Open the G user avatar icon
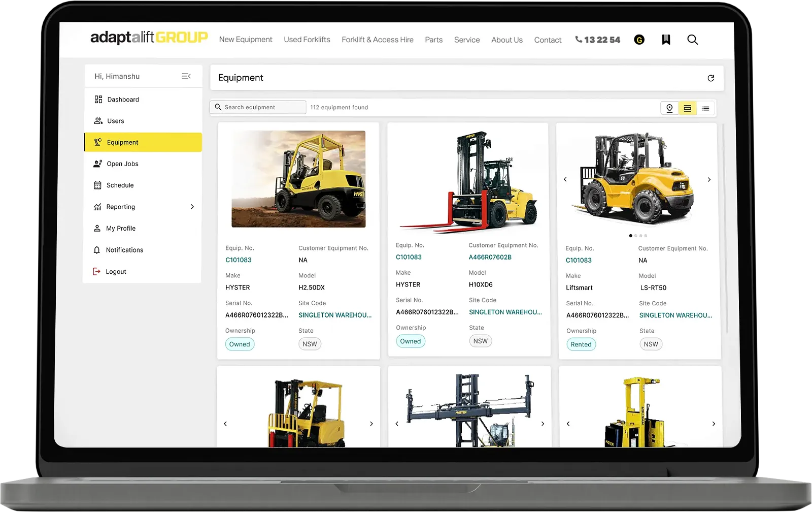The width and height of the screenshot is (812, 512). (x=639, y=40)
